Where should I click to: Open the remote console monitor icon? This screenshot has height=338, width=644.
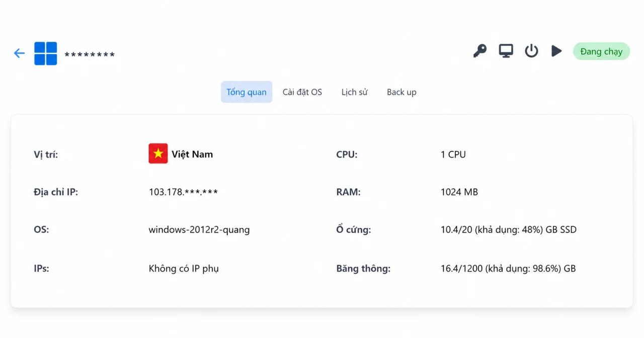pyautogui.click(x=506, y=51)
